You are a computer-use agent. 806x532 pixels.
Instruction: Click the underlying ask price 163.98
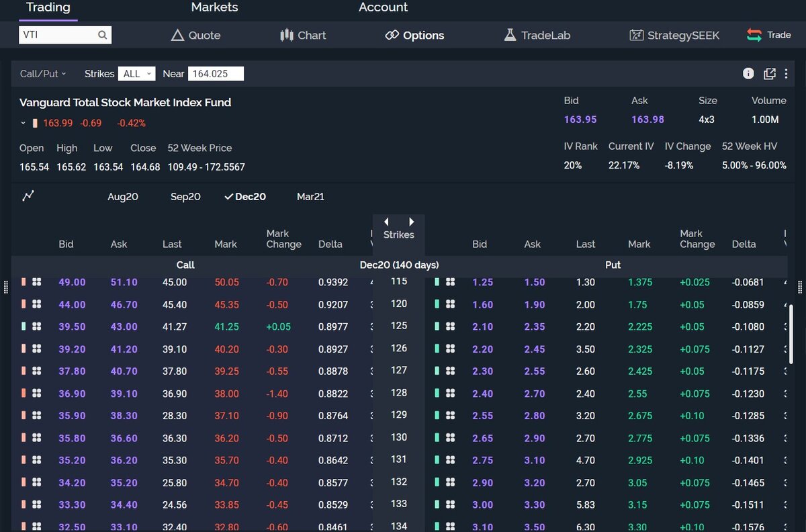coord(647,120)
